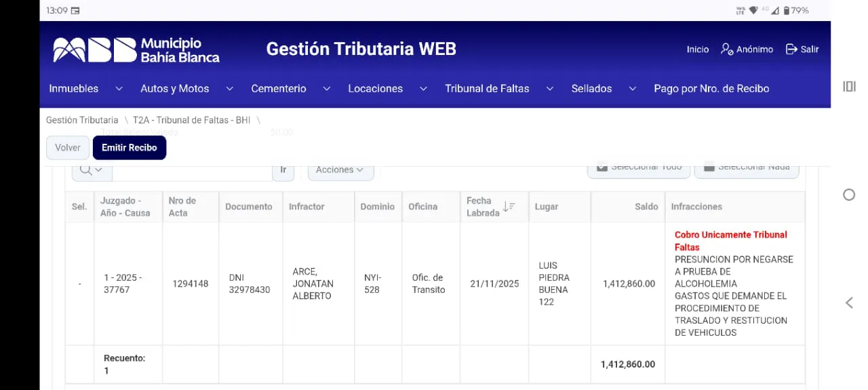The image size is (868, 390).
Task: Click the Volver button
Action: pos(68,148)
